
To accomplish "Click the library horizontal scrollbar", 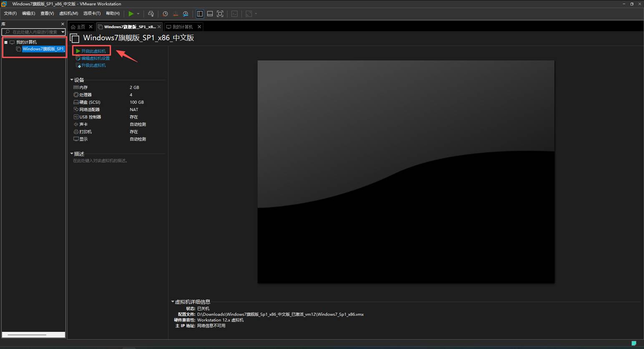I will (x=27, y=335).
